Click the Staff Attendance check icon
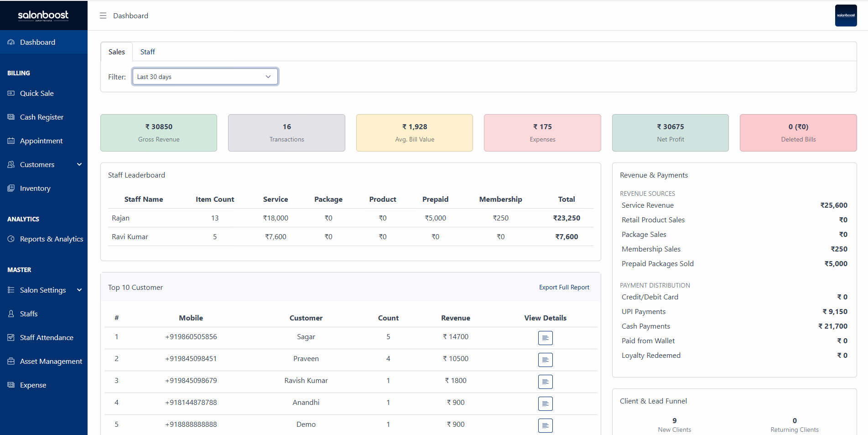Image resolution: width=868 pixels, height=435 pixels. pos(11,337)
